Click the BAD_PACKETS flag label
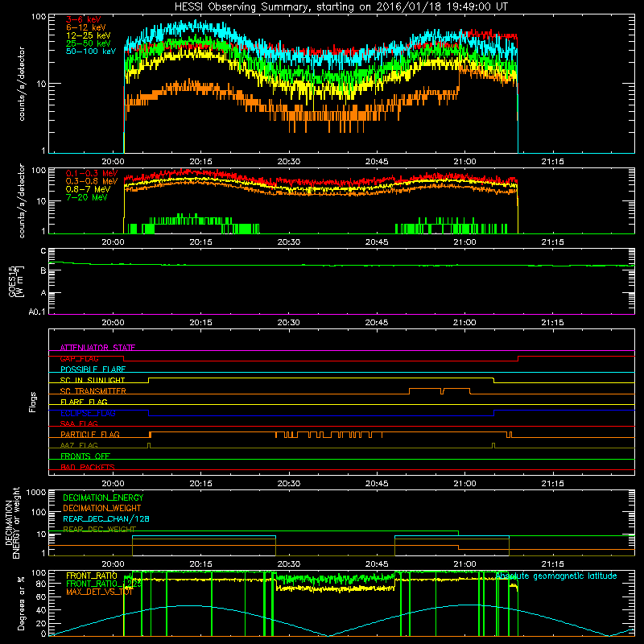The image size is (644, 644). pyautogui.click(x=88, y=467)
